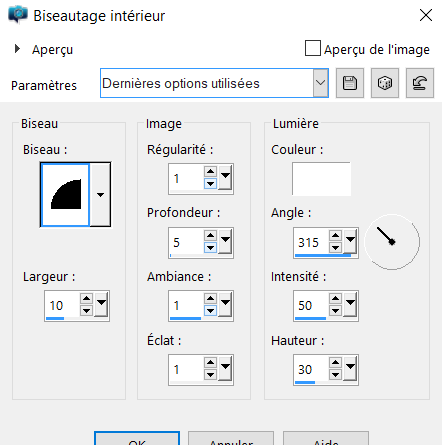
Task: Expand the Aperçu preview section
Action: point(17,49)
